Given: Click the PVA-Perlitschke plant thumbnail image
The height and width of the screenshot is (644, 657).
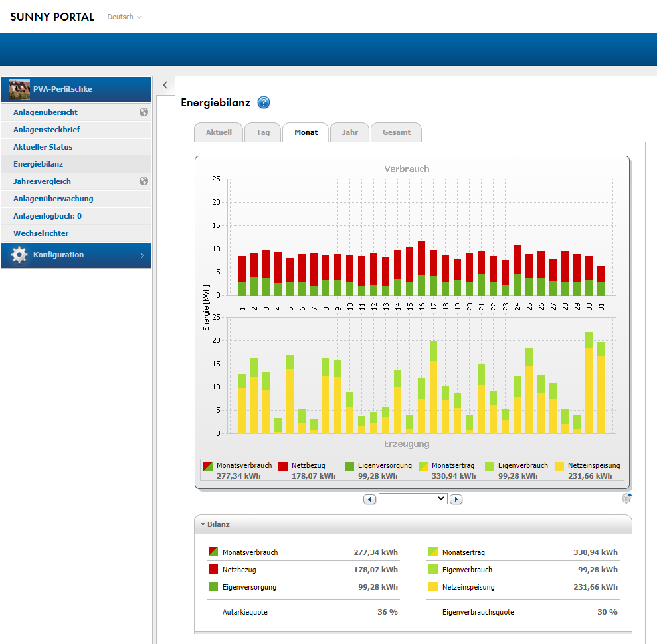Looking at the screenshot, I should (x=19, y=89).
